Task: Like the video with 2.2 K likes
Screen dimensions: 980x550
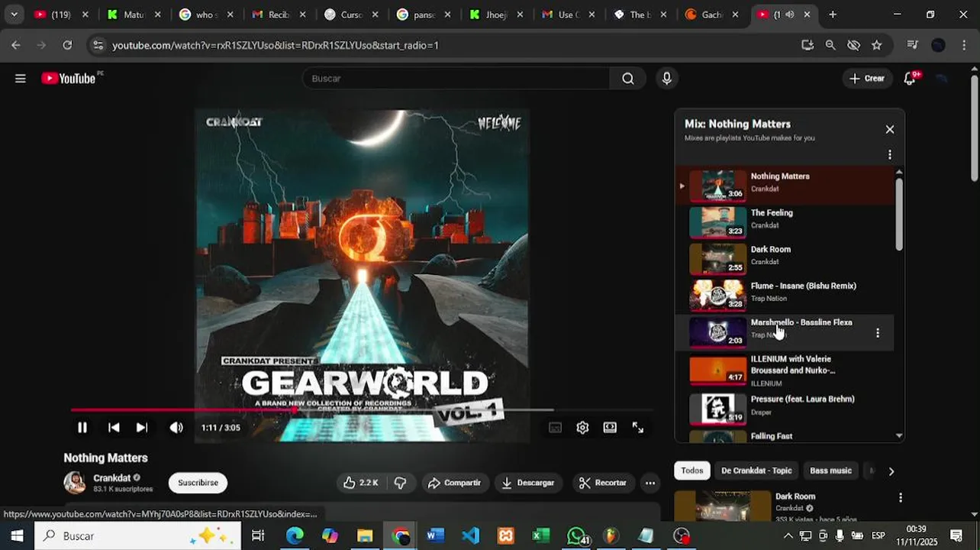Action: (x=360, y=483)
